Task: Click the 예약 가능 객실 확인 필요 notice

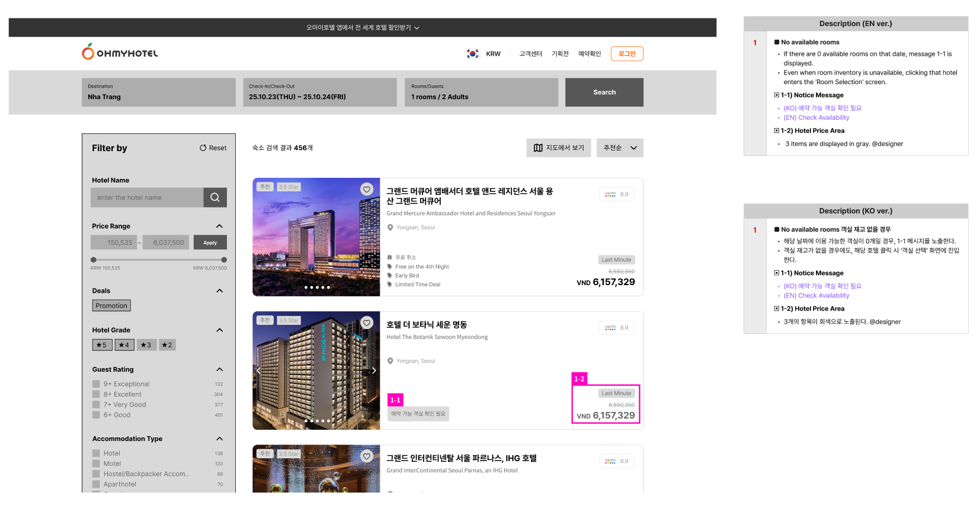Action: [x=418, y=414]
